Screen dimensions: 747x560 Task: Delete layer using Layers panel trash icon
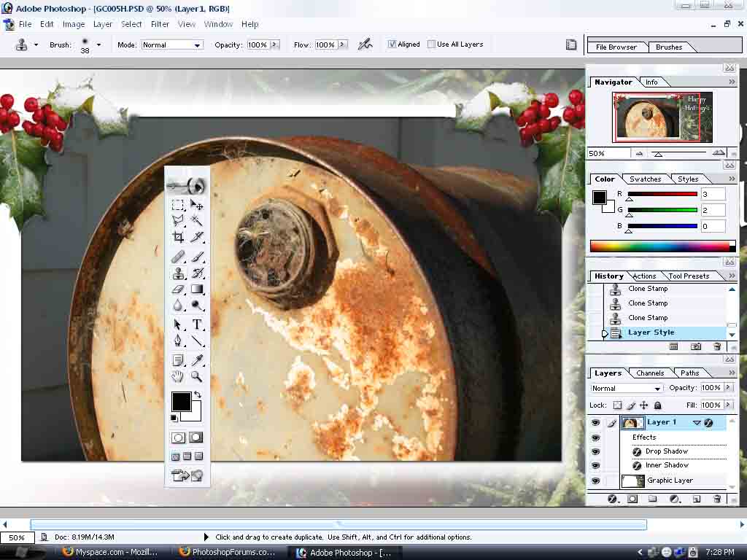(x=717, y=499)
